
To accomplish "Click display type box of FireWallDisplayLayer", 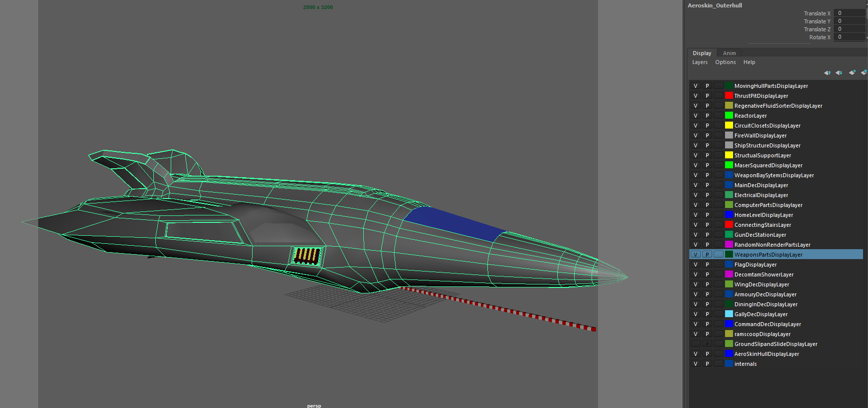I will click(718, 136).
